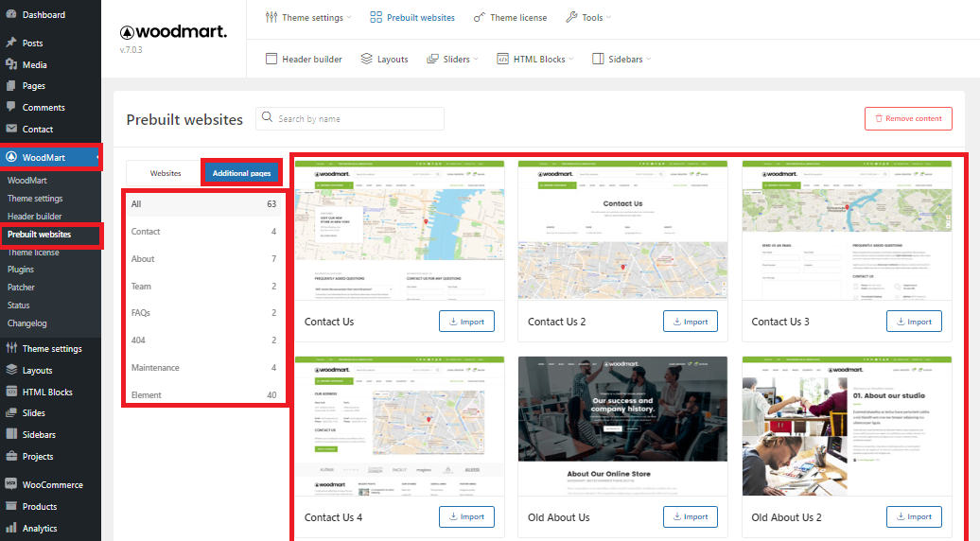Click the top Sidebars panel icon

(x=598, y=59)
